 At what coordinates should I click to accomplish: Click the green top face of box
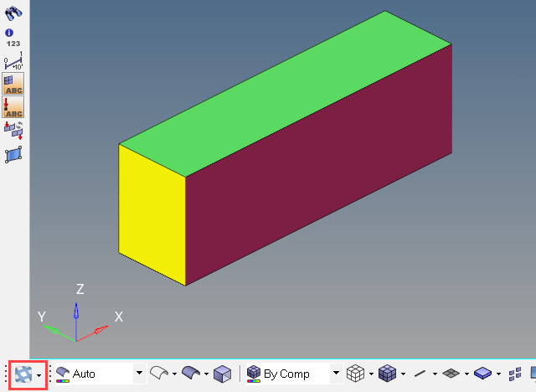[285, 92]
